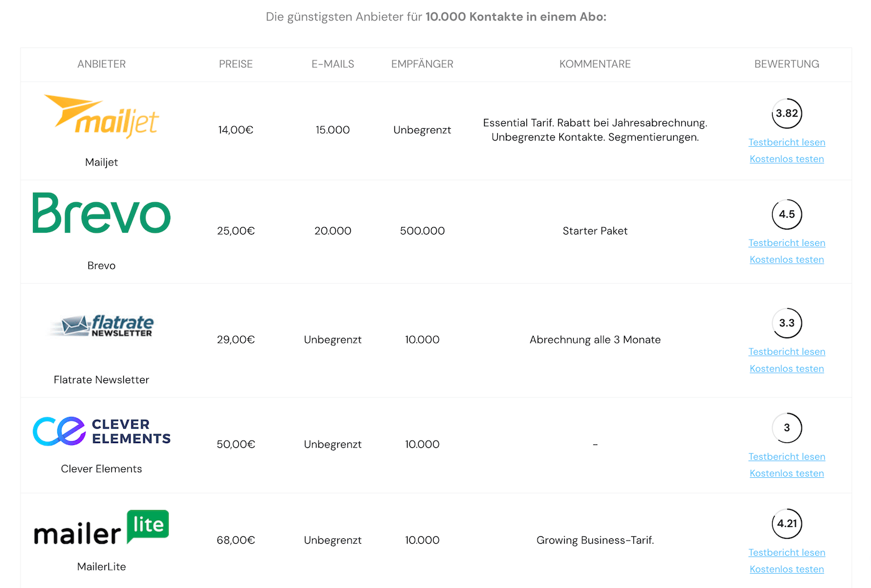
Task: Try Brevo via Kostenlos testen
Action: click(x=787, y=260)
